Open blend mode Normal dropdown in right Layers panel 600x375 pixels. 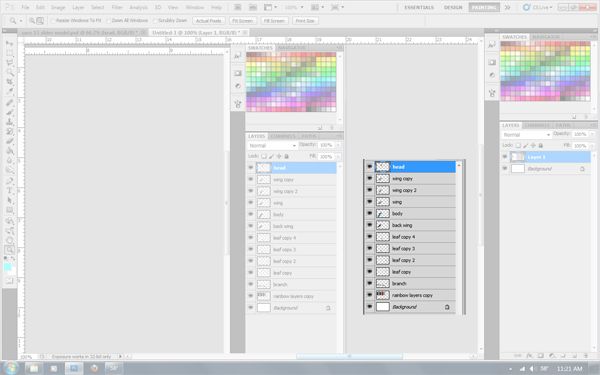pyautogui.click(x=526, y=135)
